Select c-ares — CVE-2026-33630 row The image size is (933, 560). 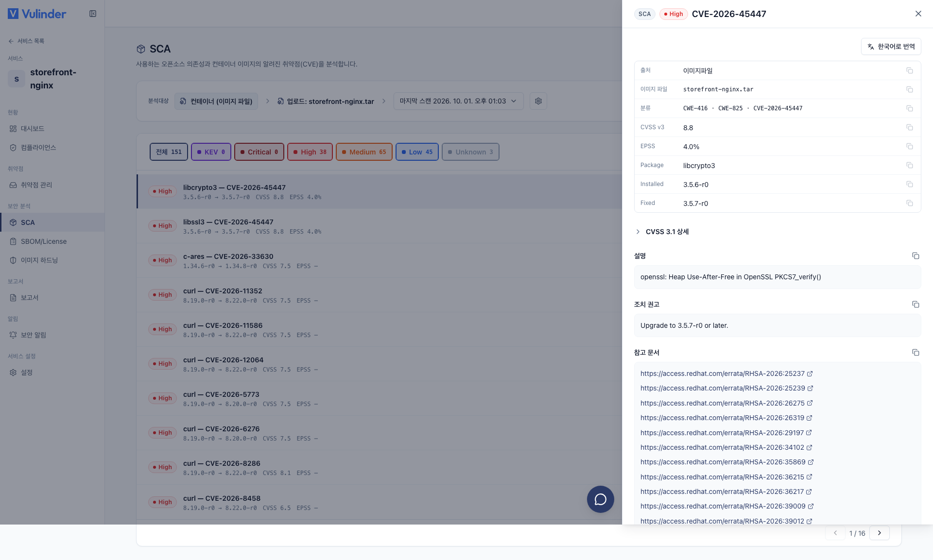click(x=379, y=260)
